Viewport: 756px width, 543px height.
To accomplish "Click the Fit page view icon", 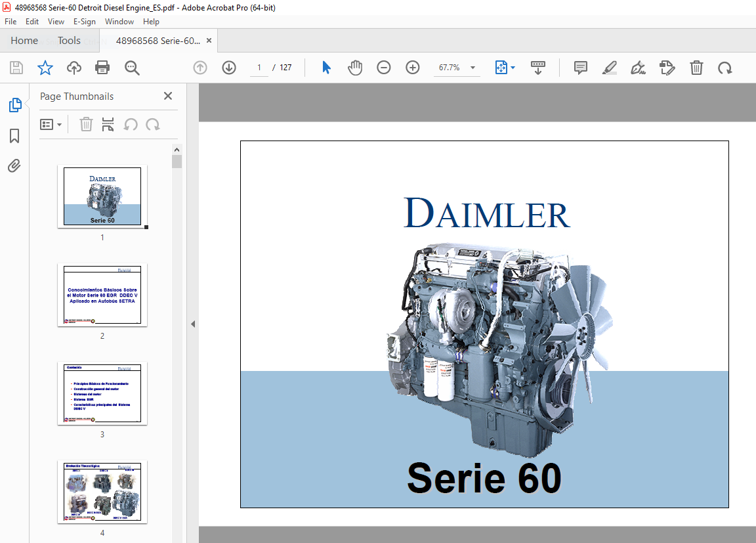I will [x=501, y=68].
